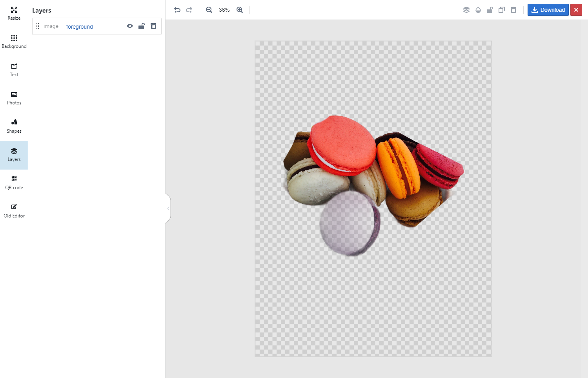
Task: Open the Resize tool in sidebar
Action: click(14, 14)
